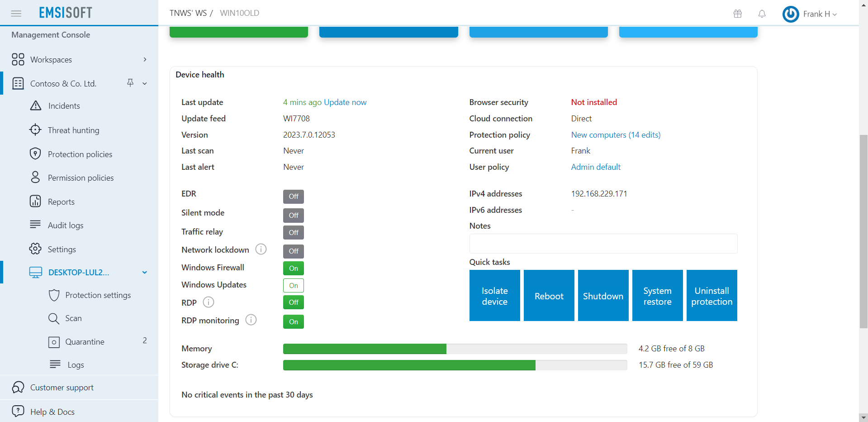Open New computers (14 edits) policy link
The image size is (868, 422).
pos(616,135)
